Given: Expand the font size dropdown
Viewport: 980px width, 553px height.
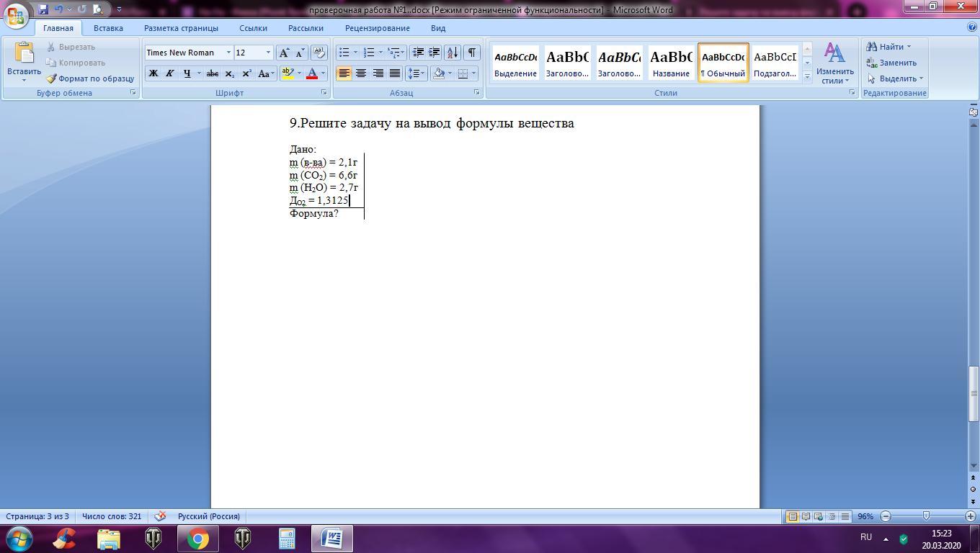Looking at the screenshot, I should point(268,53).
